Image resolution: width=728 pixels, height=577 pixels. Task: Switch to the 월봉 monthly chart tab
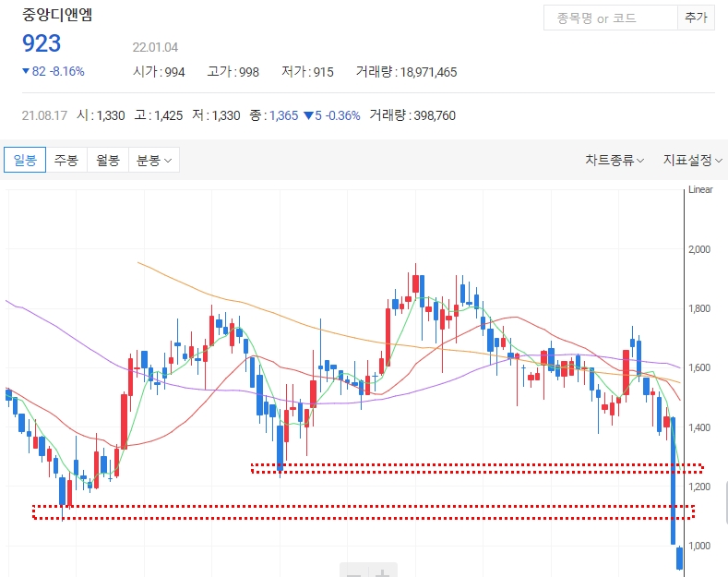pyautogui.click(x=108, y=160)
